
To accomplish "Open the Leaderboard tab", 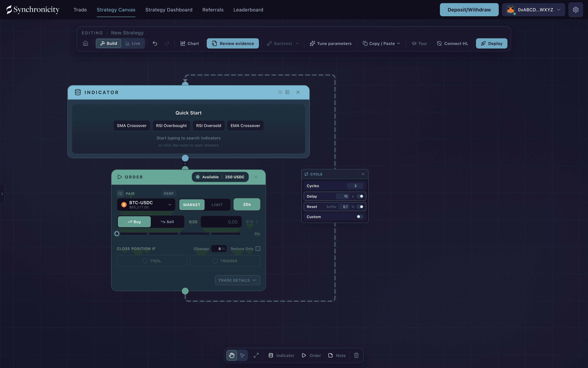I will pyautogui.click(x=248, y=10).
